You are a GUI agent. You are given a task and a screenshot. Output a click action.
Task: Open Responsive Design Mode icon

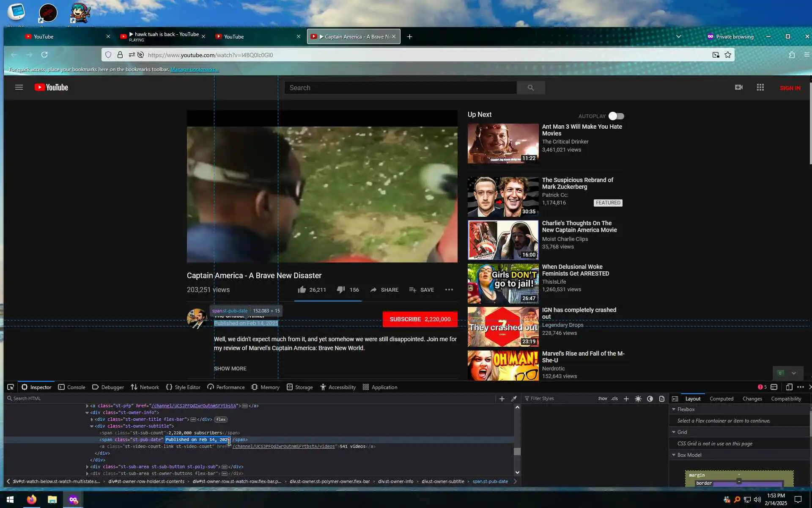click(x=789, y=387)
